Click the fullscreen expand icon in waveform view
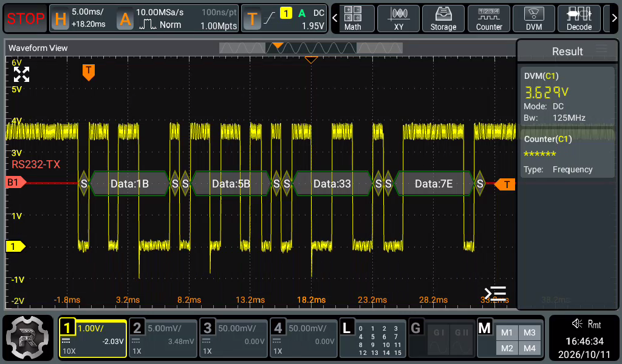Image resolution: width=622 pixels, height=364 pixels. click(21, 74)
